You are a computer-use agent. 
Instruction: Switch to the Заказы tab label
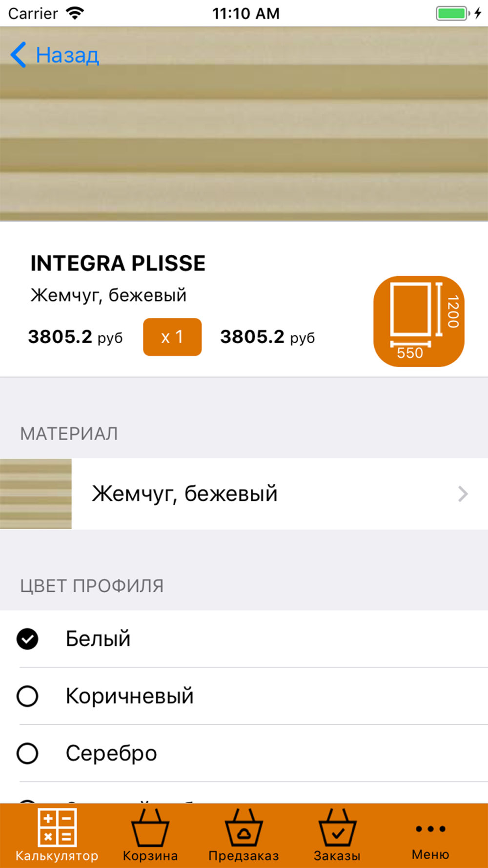337,856
